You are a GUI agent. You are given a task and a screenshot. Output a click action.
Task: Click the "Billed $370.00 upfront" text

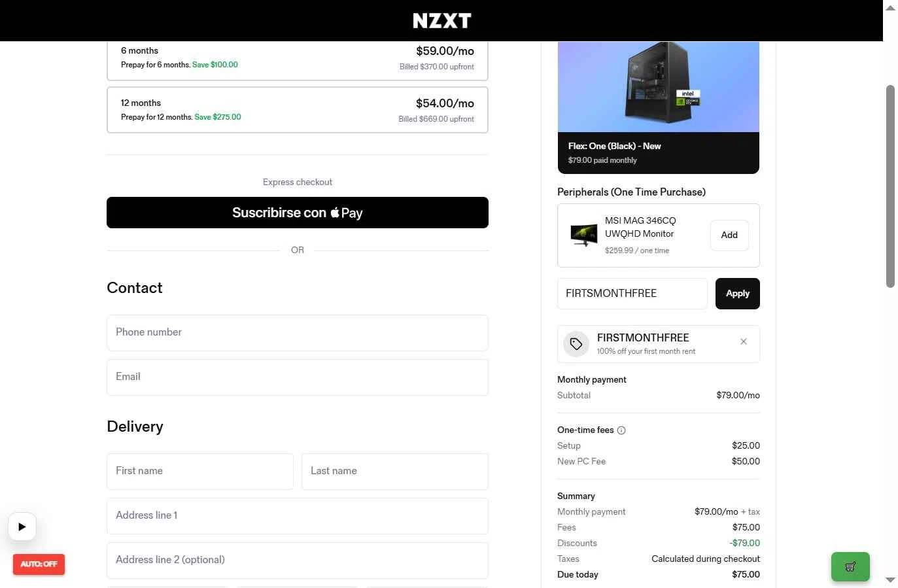437,67
